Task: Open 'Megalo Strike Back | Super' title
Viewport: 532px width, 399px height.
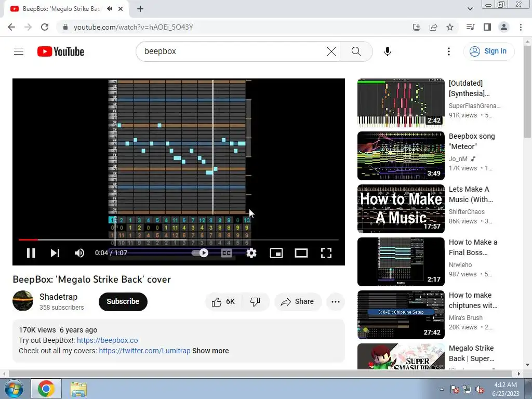Action: pyautogui.click(x=471, y=353)
